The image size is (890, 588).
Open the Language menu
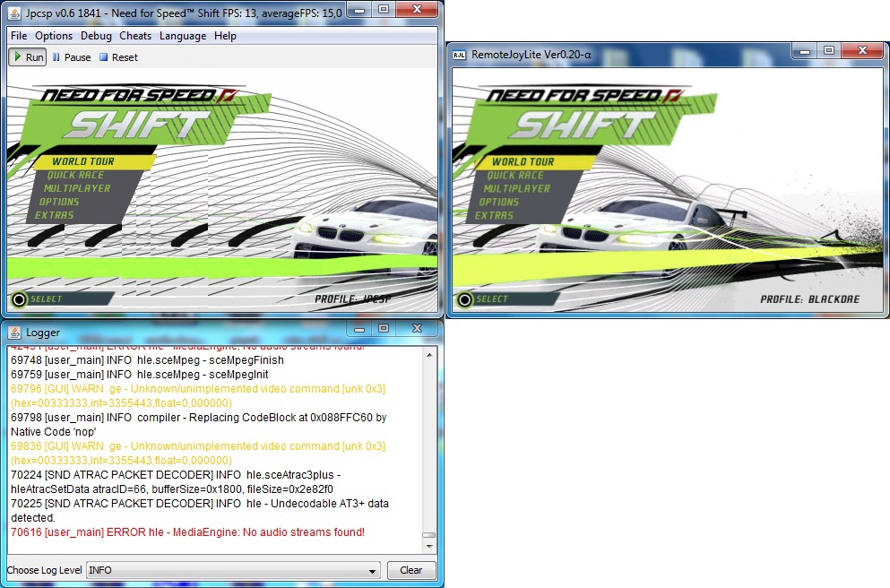pos(183,36)
